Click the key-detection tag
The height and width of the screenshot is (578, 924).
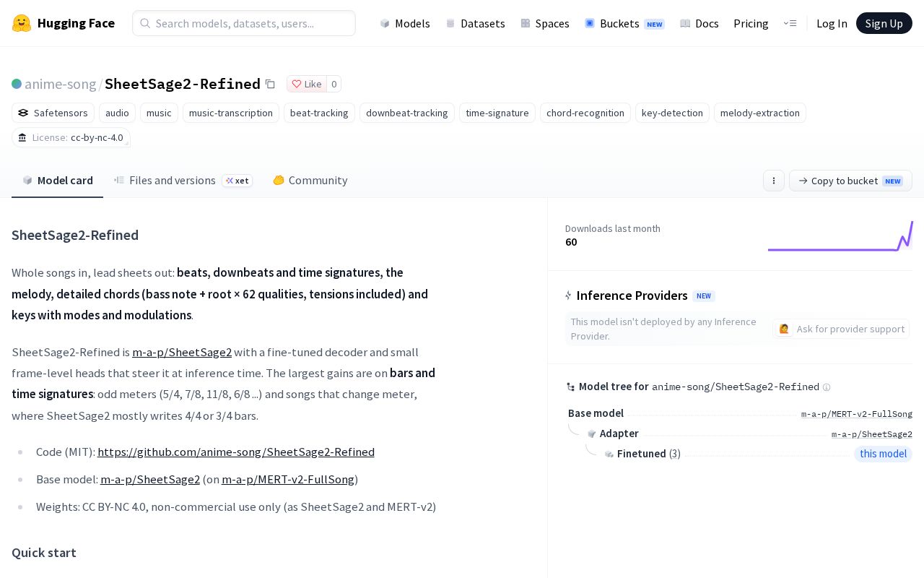[672, 113]
